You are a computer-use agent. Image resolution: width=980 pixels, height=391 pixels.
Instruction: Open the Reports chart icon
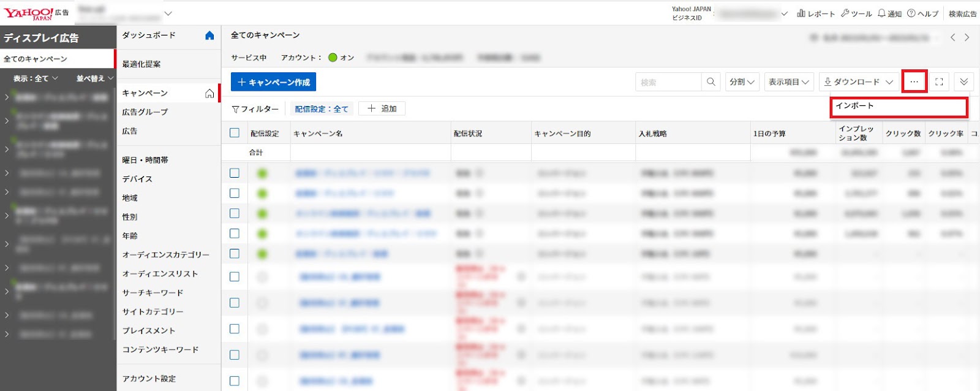(x=801, y=13)
